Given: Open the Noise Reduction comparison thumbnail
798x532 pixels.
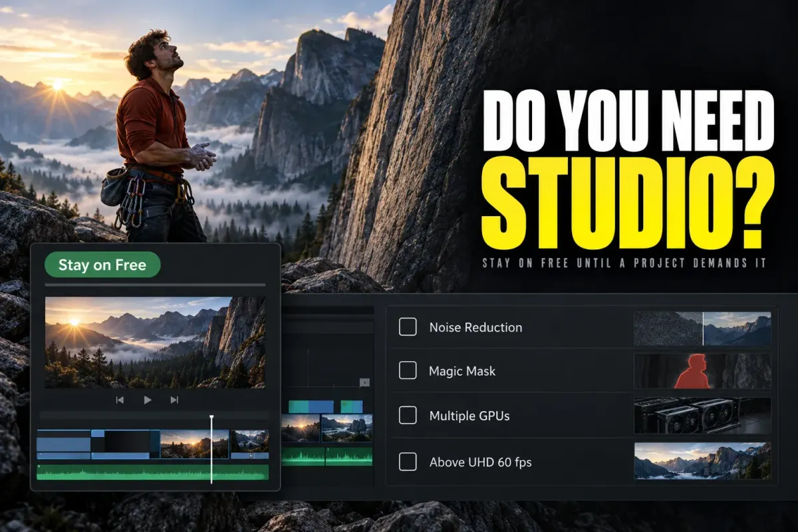Looking at the screenshot, I should (702, 329).
